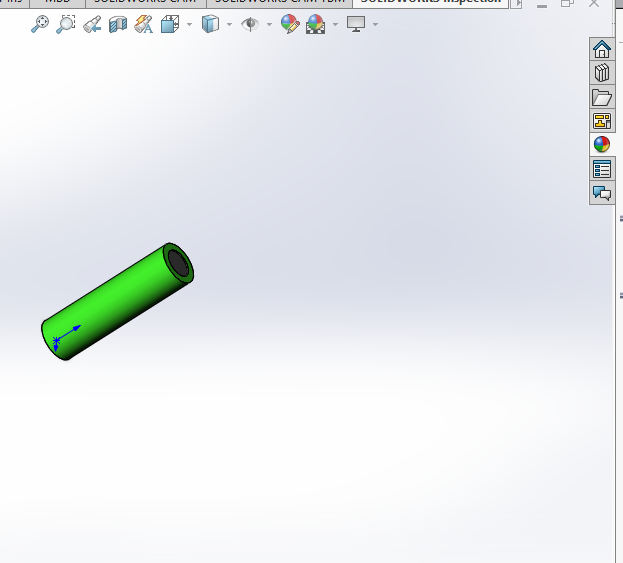The width and height of the screenshot is (623, 563).
Task: Click the Apply Scene icon
Action: (x=315, y=24)
